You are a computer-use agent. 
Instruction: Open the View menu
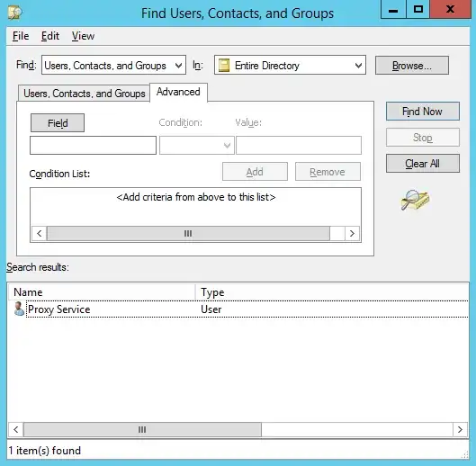click(x=83, y=36)
